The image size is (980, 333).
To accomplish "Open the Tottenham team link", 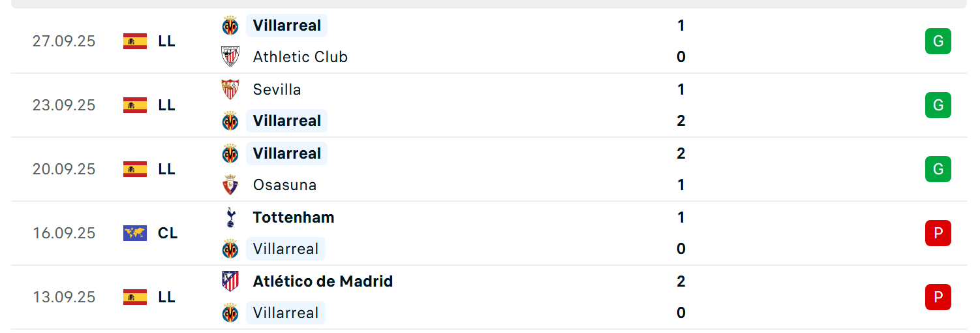I will click(x=294, y=217).
